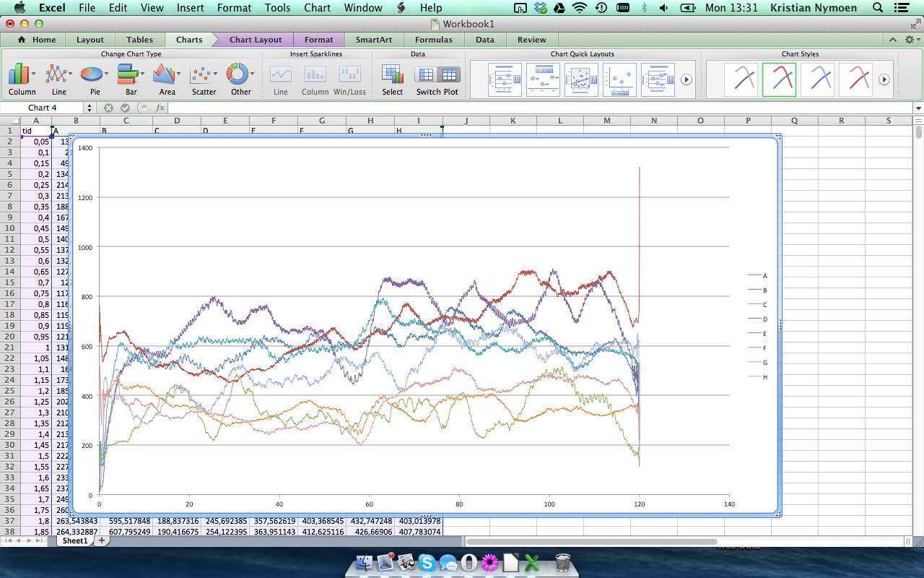The width and height of the screenshot is (924, 578).
Task: Click legend entry H in chart
Action: pos(758,376)
